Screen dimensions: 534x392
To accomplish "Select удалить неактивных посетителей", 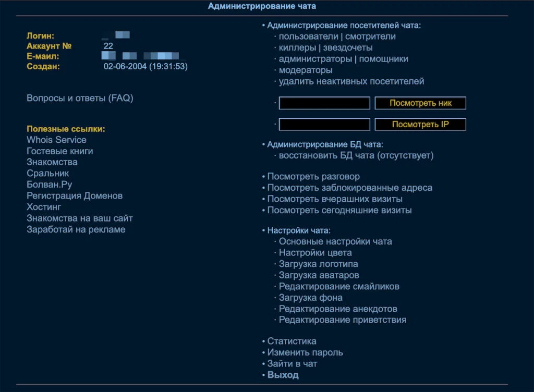I will [x=351, y=81].
